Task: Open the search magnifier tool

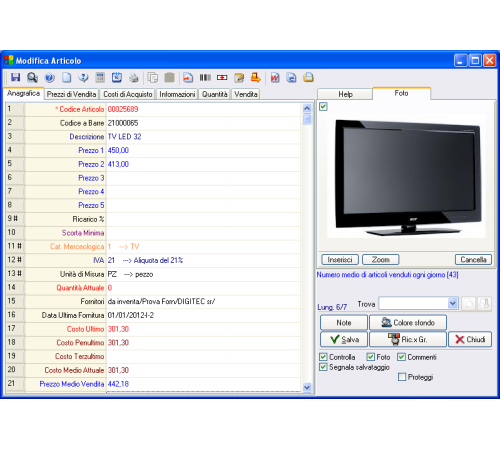Action: (x=32, y=77)
